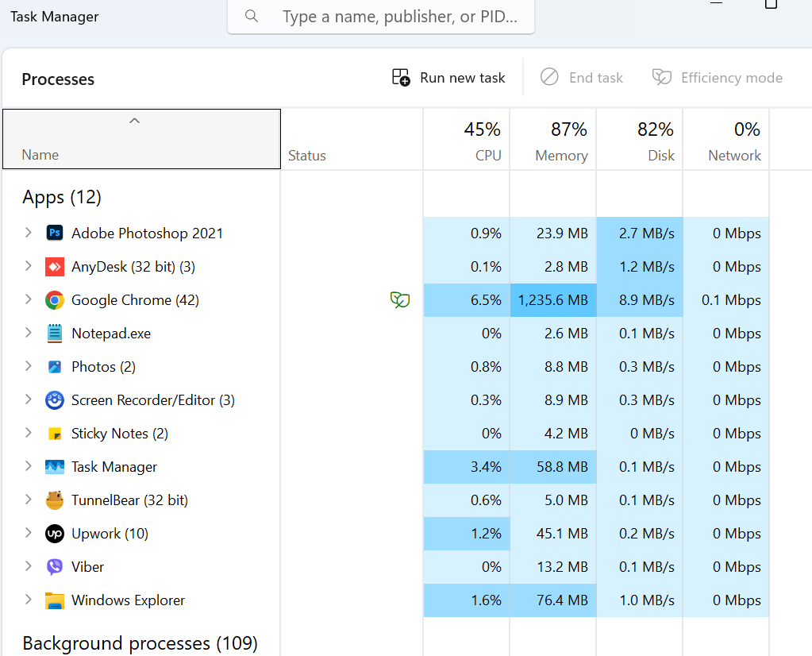Click the Windows Explorer folder icon

(x=55, y=600)
